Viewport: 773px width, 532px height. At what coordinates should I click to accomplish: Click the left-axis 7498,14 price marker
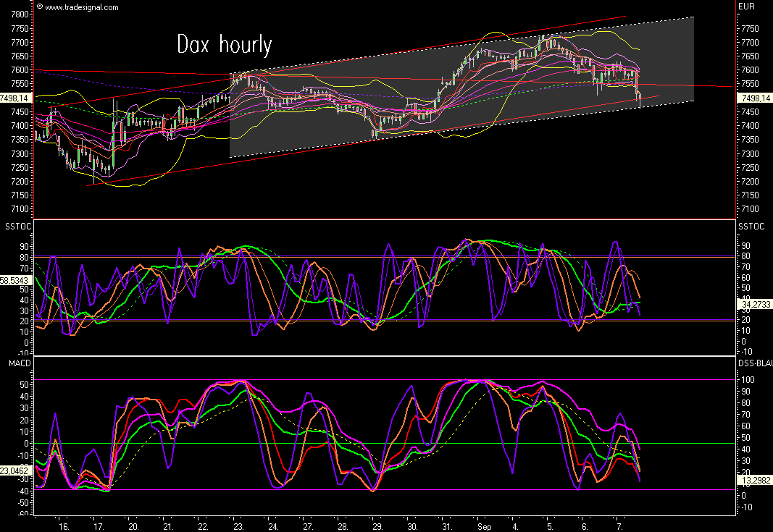click(x=14, y=98)
